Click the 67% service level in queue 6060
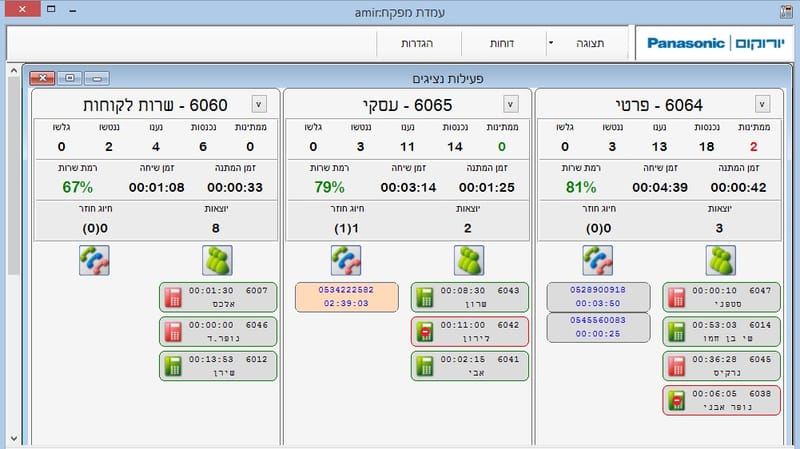800x449 pixels. (x=78, y=187)
